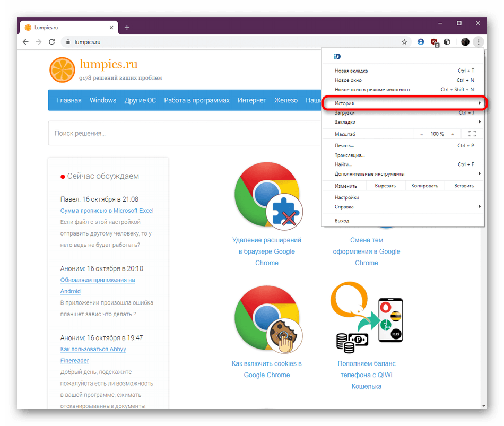This screenshot has width=504, height=426.
Task: Click the orange lumpics.ru logo
Action: click(x=63, y=70)
